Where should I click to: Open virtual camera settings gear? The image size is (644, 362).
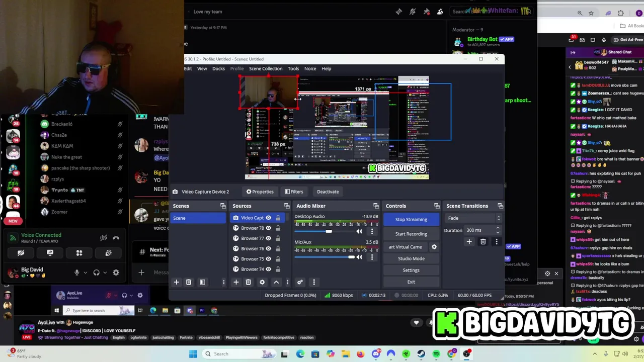[434, 247]
